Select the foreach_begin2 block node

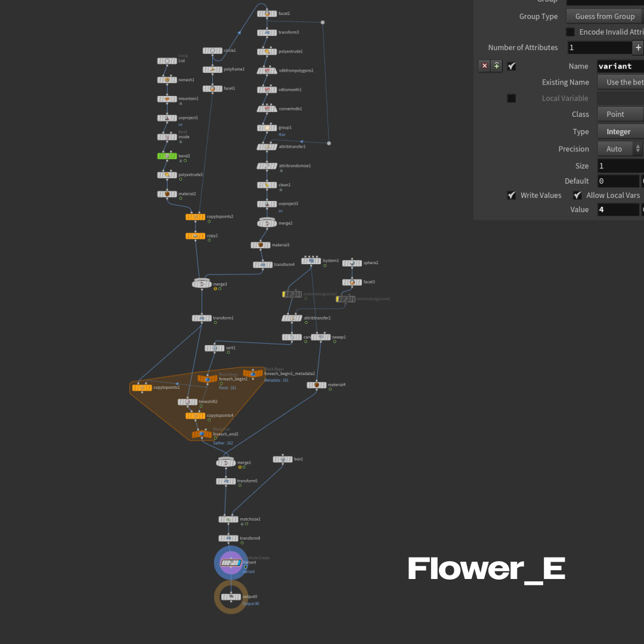[208, 379]
